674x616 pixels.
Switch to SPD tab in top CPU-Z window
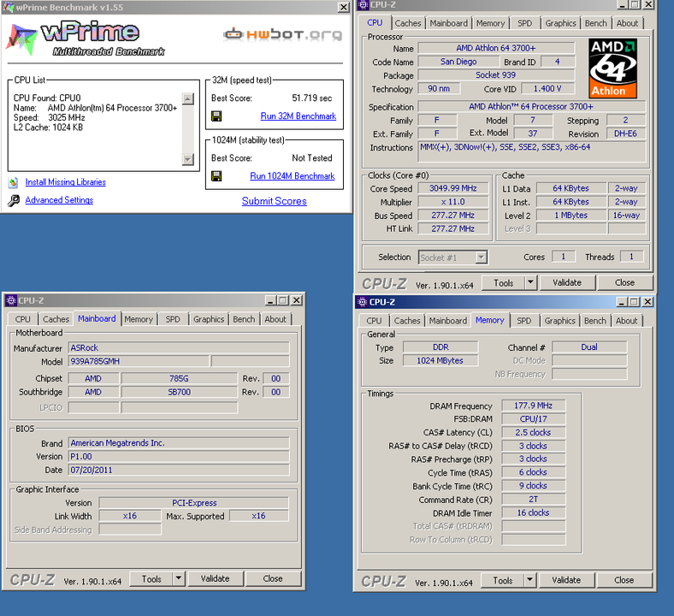[524, 23]
